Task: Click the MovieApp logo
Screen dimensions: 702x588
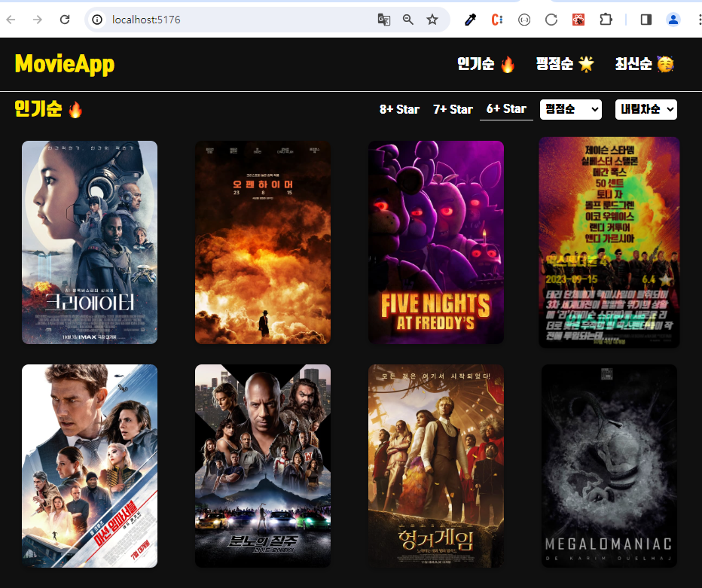Action: click(65, 63)
